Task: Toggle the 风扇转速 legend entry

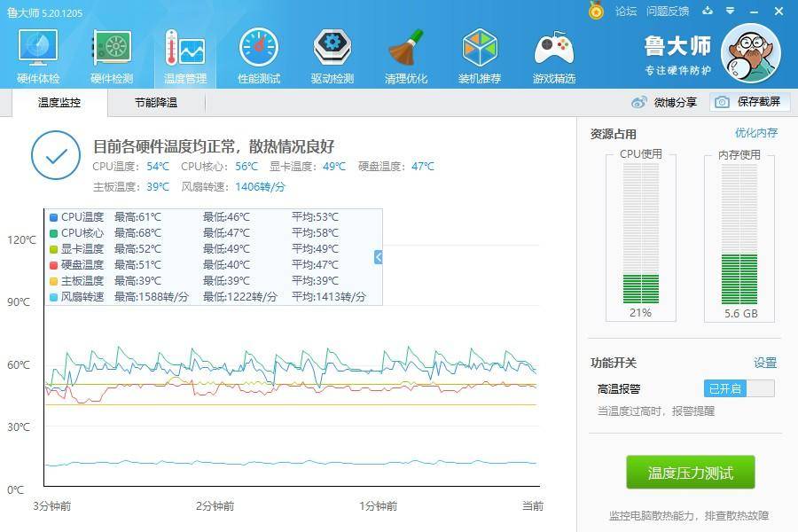Action: (82, 296)
